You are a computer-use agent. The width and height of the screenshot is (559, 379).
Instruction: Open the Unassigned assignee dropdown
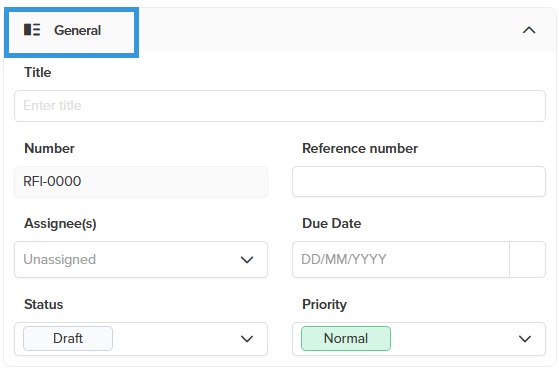pos(141,260)
